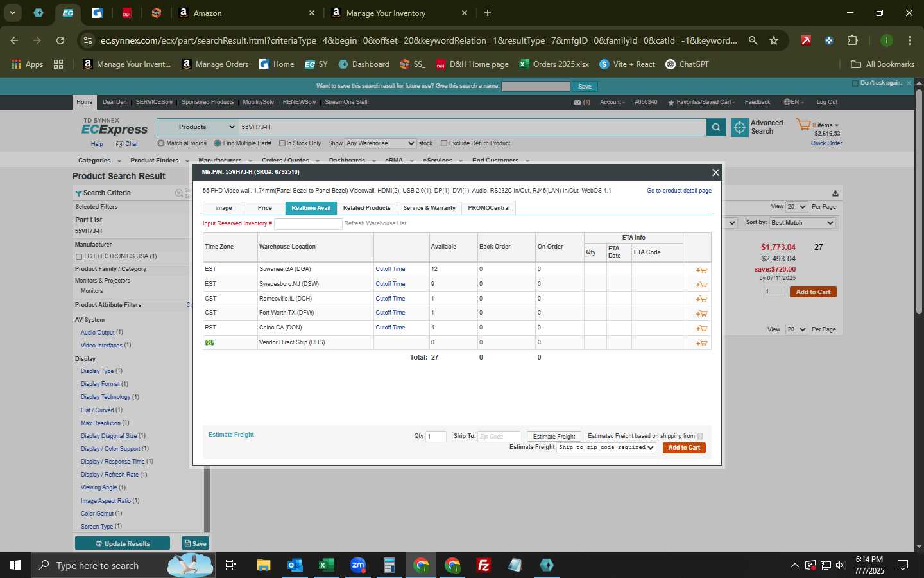
Task: Add Fort Worth, TX warehouse stock to cart
Action: pyautogui.click(x=701, y=313)
